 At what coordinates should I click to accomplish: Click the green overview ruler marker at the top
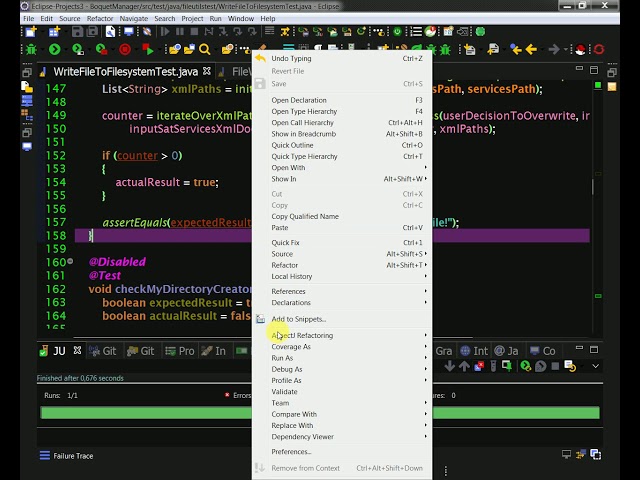point(598,85)
